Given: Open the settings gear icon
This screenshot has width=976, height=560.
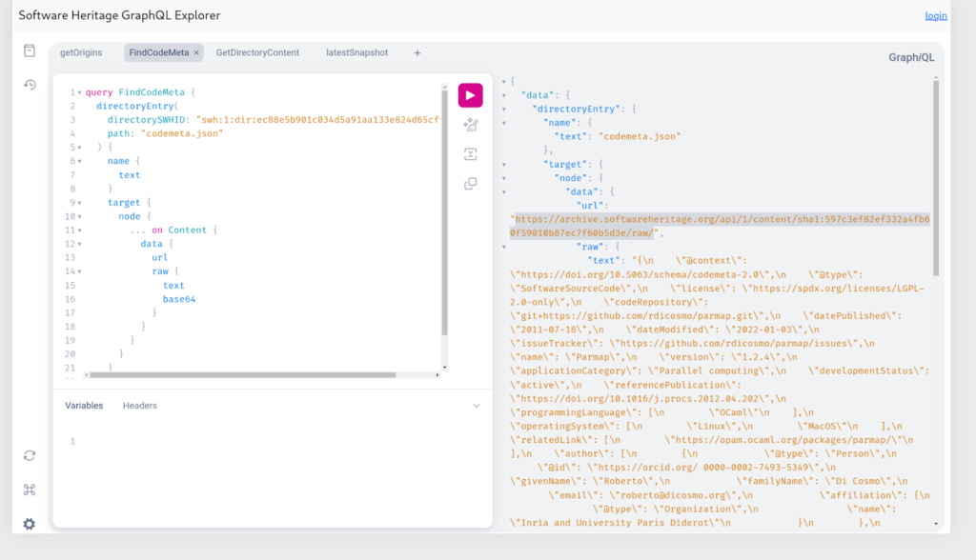Looking at the screenshot, I should 30,524.
